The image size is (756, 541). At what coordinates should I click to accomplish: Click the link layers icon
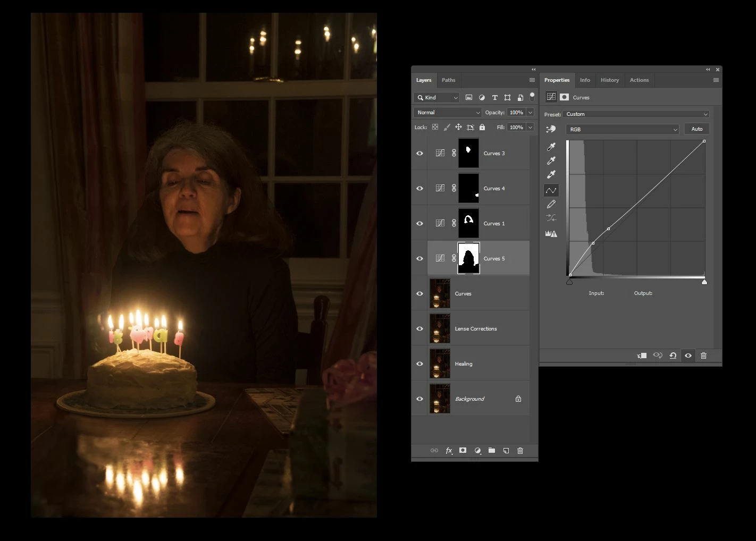click(x=434, y=450)
